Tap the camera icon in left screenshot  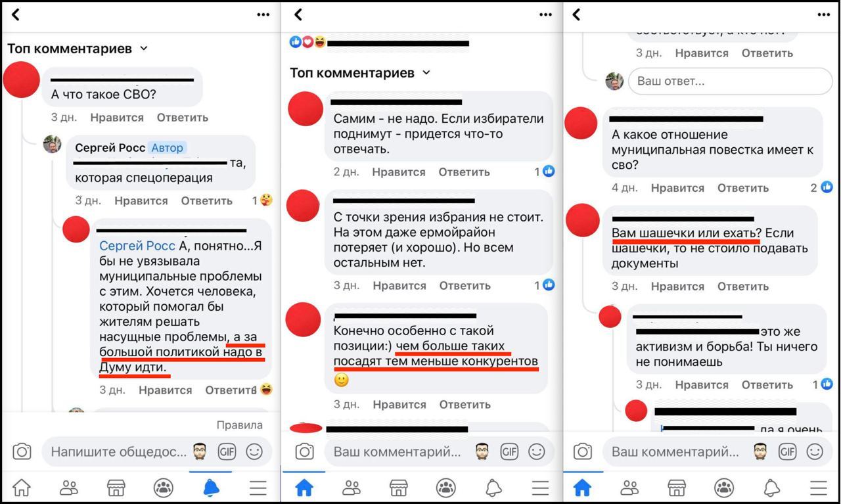click(x=22, y=451)
